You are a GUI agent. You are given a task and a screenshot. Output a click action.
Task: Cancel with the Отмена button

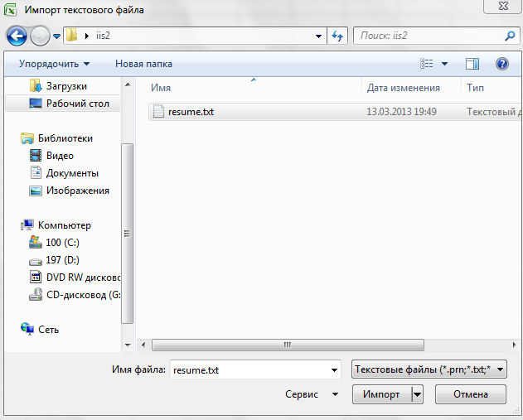(471, 394)
